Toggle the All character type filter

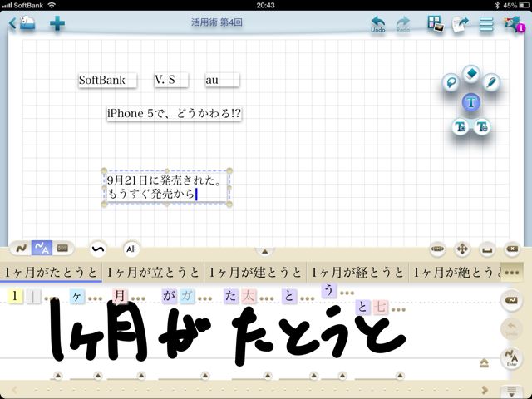click(x=131, y=249)
